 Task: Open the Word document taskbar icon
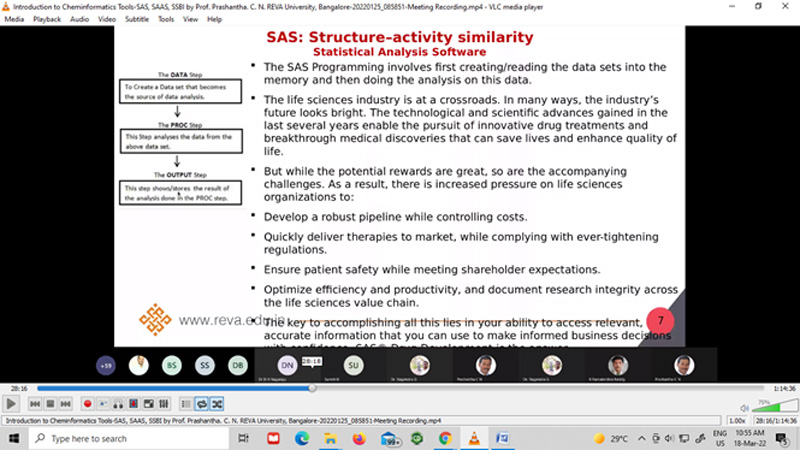pos(503,438)
